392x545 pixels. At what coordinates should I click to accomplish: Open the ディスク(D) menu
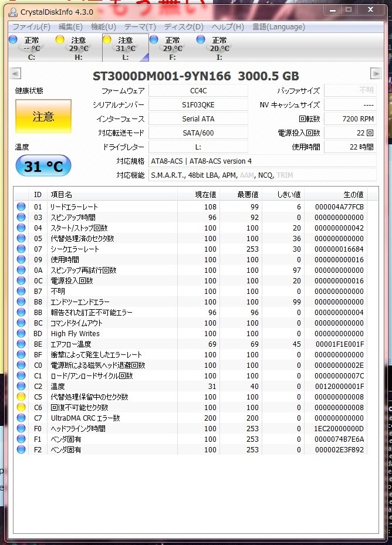pos(184,27)
